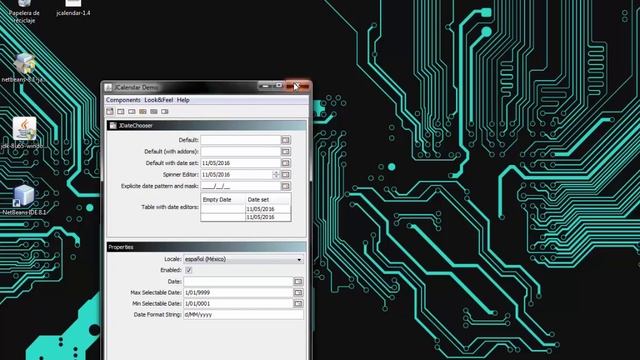Select the fourth, brownish JMonthChooser toolbar icon

pos(143,111)
